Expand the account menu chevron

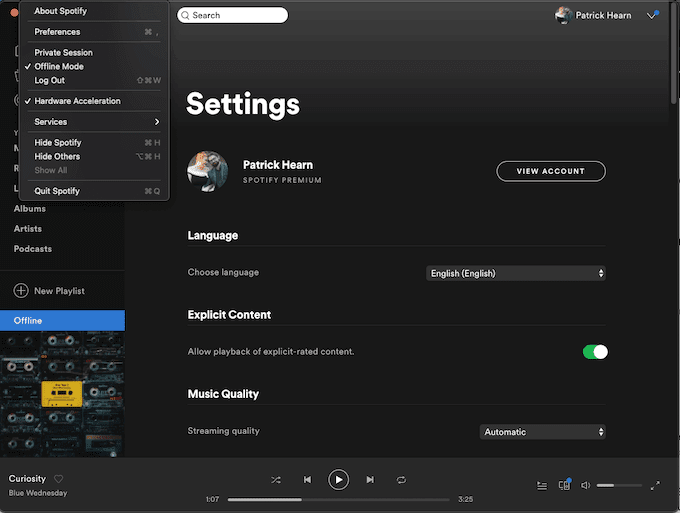tap(651, 16)
